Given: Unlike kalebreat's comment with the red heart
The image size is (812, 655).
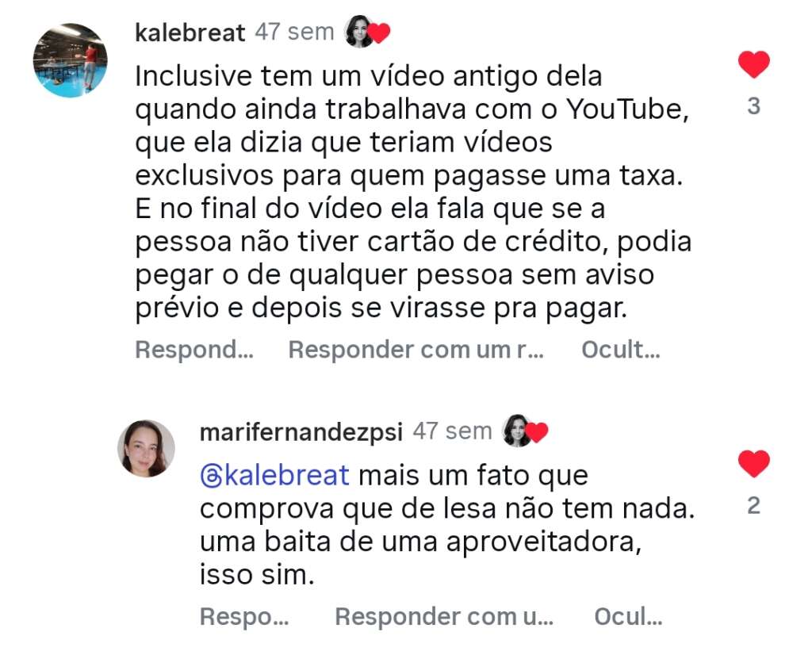Looking at the screenshot, I should (753, 65).
